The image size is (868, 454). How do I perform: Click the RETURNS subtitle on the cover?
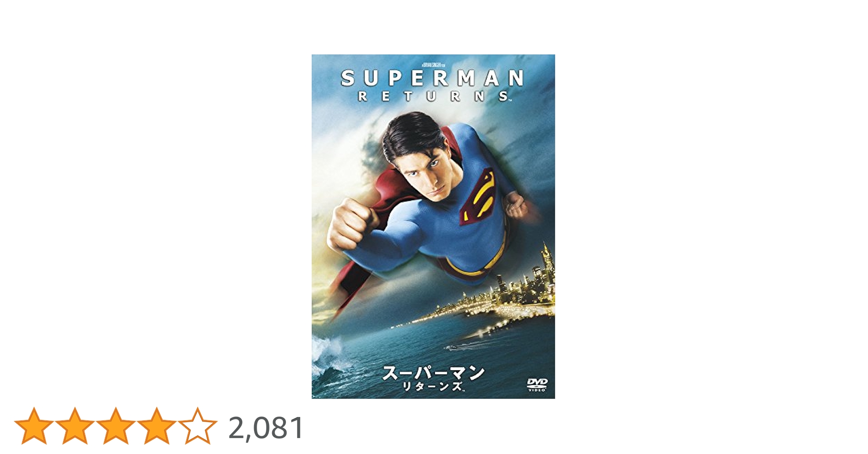(434, 97)
